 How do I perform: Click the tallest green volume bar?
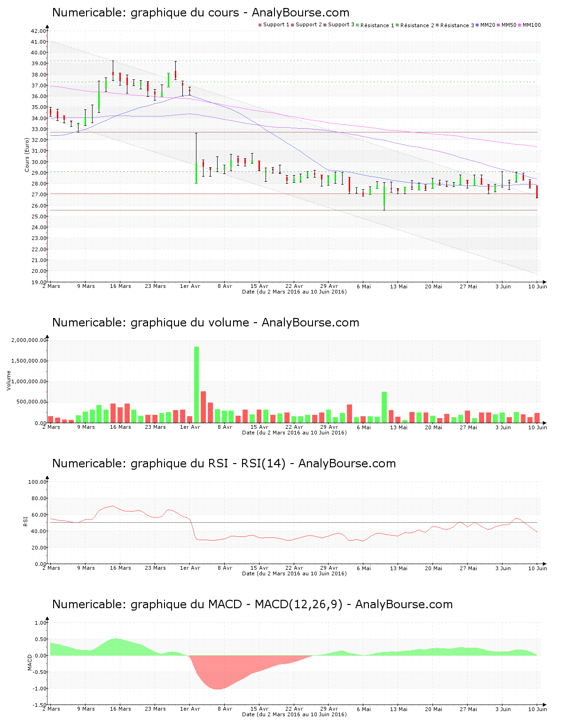(196, 385)
